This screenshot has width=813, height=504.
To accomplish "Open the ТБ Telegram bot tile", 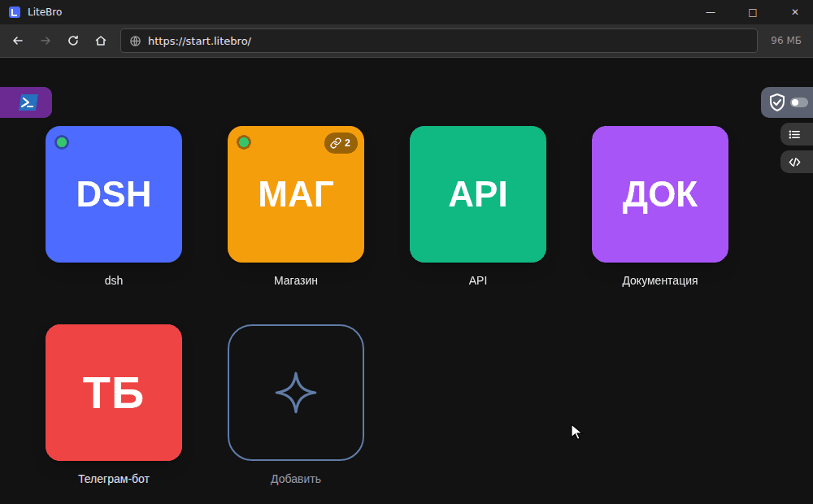I will pyautogui.click(x=114, y=393).
